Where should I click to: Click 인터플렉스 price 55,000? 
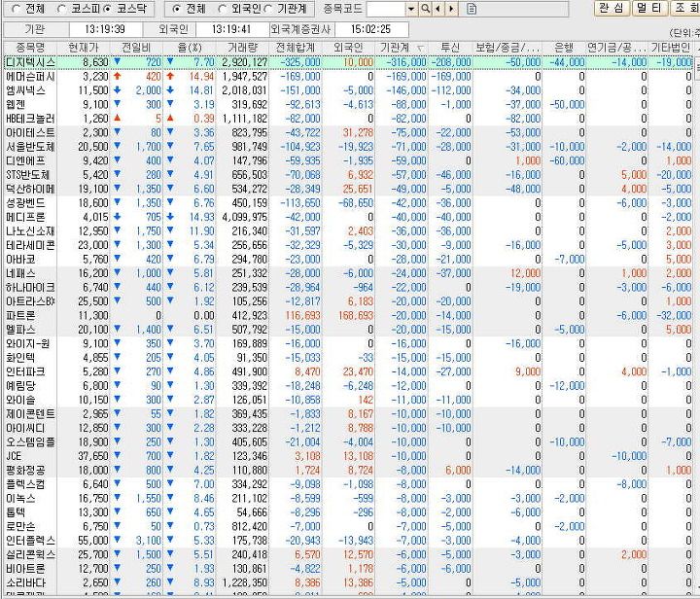tap(93, 541)
